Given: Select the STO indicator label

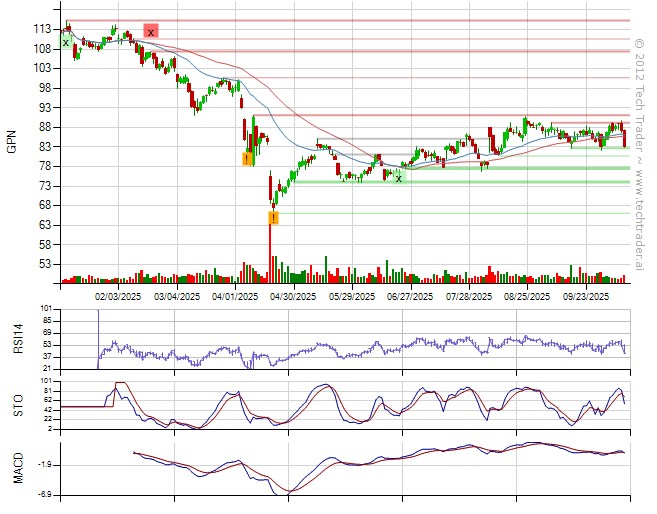Looking at the screenshot, I should point(16,403).
